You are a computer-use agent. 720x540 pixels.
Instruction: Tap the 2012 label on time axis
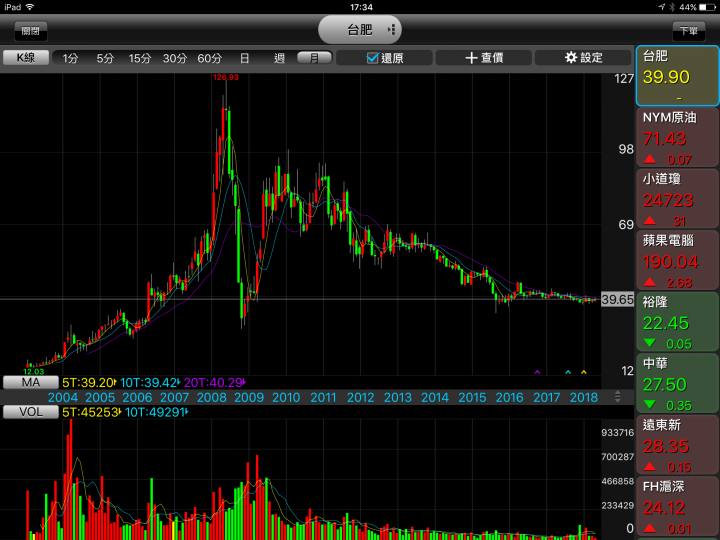coord(360,397)
